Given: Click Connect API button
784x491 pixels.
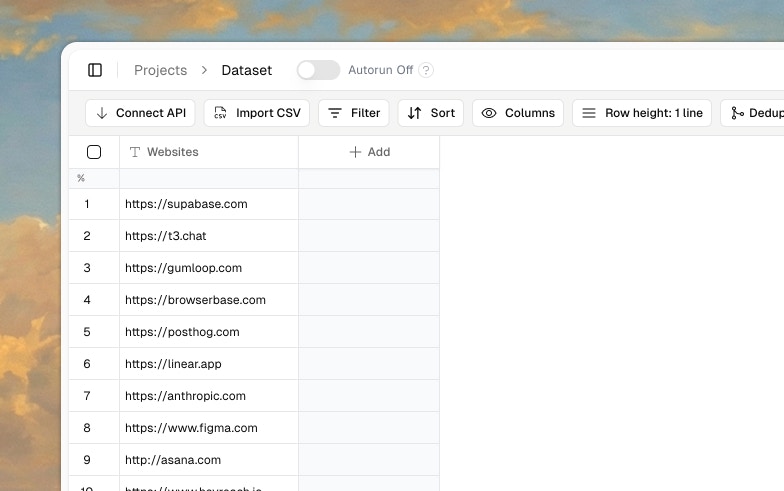Looking at the screenshot, I should click(140, 113).
